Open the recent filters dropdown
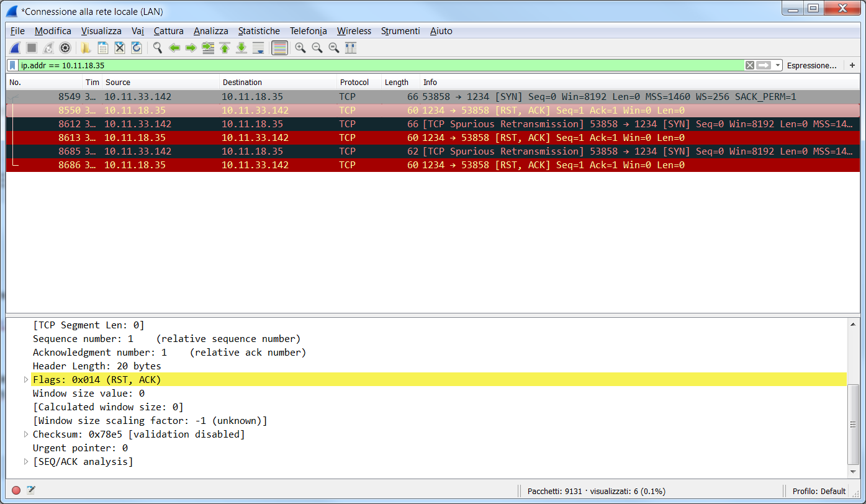Screen dimensions: 866x504 tap(778, 65)
